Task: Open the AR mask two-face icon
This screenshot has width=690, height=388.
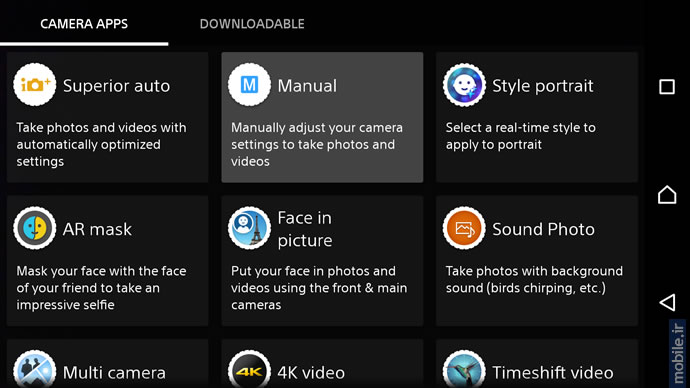Action: click(x=34, y=228)
